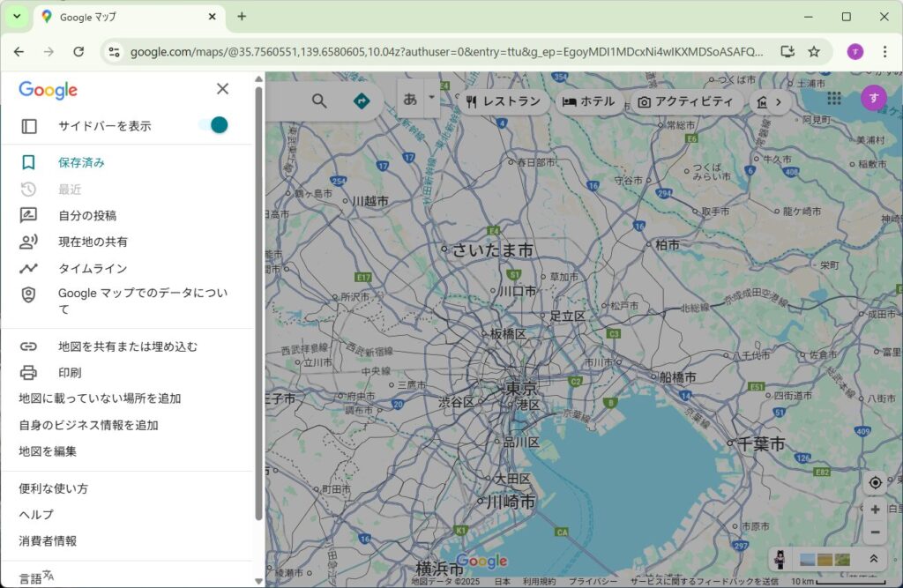
Task: Click the printer icon
Action: pyautogui.click(x=28, y=373)
